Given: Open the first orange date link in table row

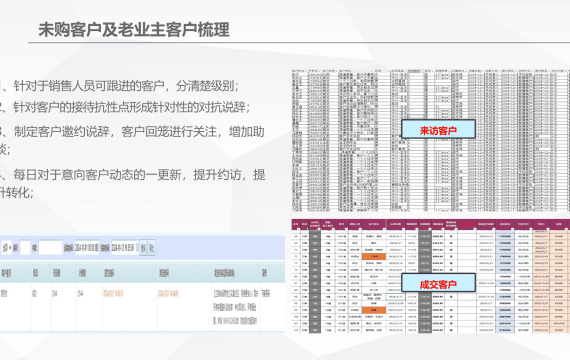Looking at the screenshot, I should tap(113, 293).
